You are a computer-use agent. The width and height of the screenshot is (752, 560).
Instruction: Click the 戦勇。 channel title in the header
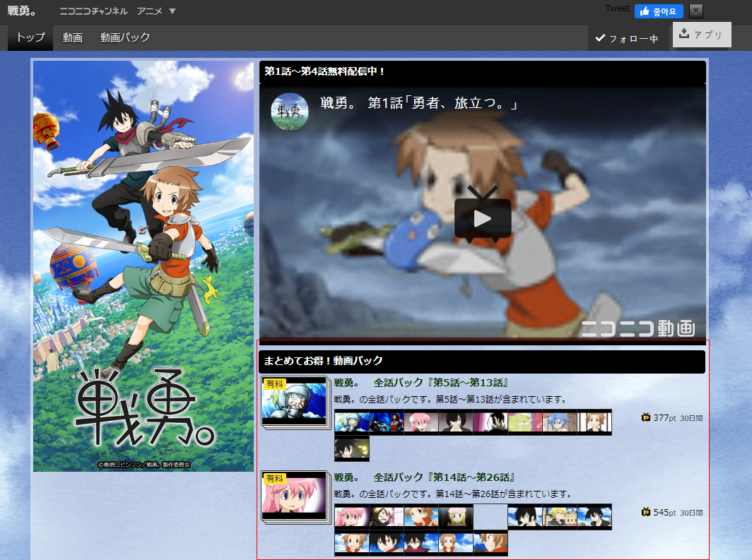pyautogui.click(x=22, y=11)
